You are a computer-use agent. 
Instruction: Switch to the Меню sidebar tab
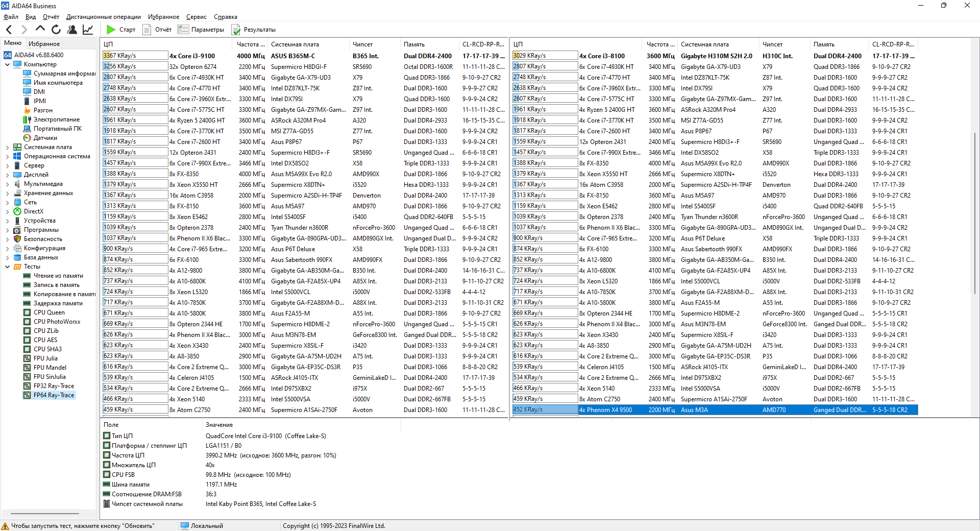(13, 43)
